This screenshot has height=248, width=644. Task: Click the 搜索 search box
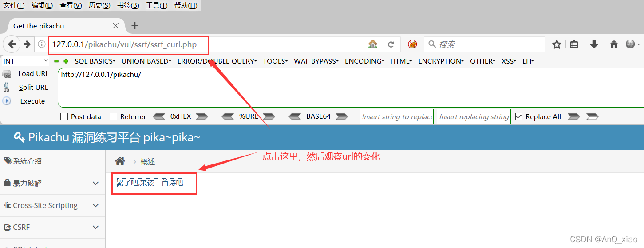point(485,44)
